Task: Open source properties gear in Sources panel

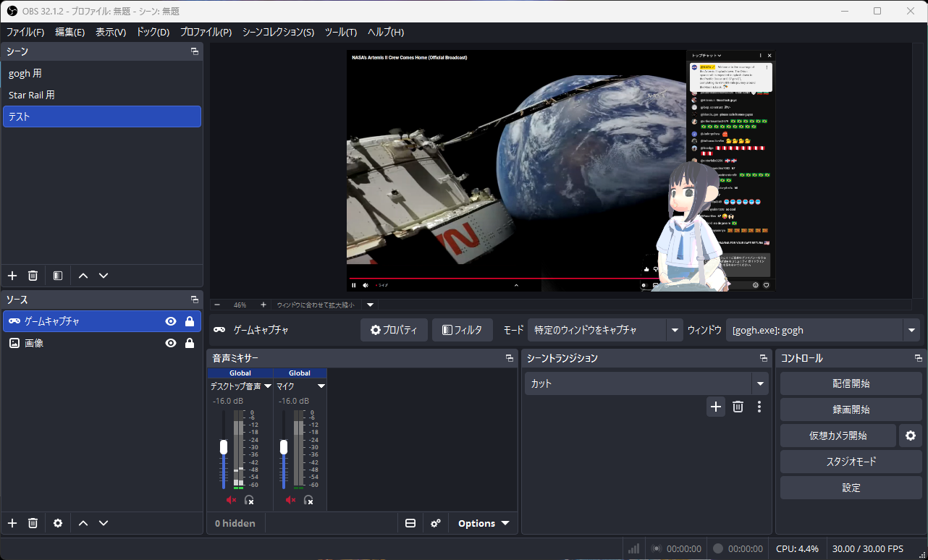Action: click(x=58, y=523)
